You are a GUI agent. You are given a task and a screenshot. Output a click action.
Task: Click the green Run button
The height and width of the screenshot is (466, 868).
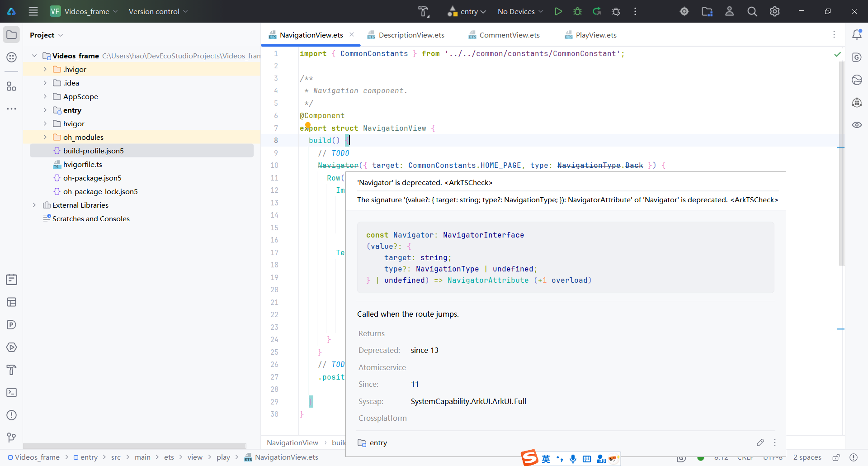[x=558, y=11]
